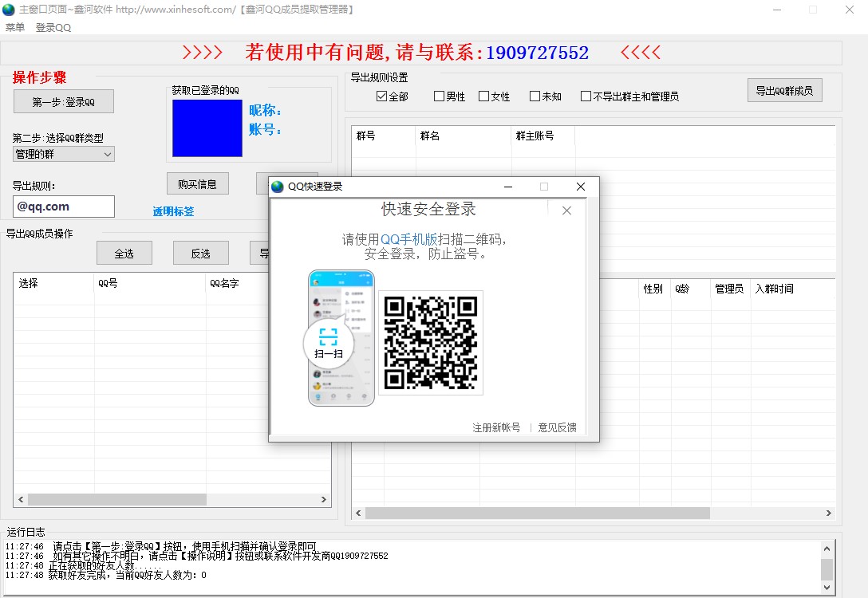Click the log panel scroll up arrow

click(827, 549)
